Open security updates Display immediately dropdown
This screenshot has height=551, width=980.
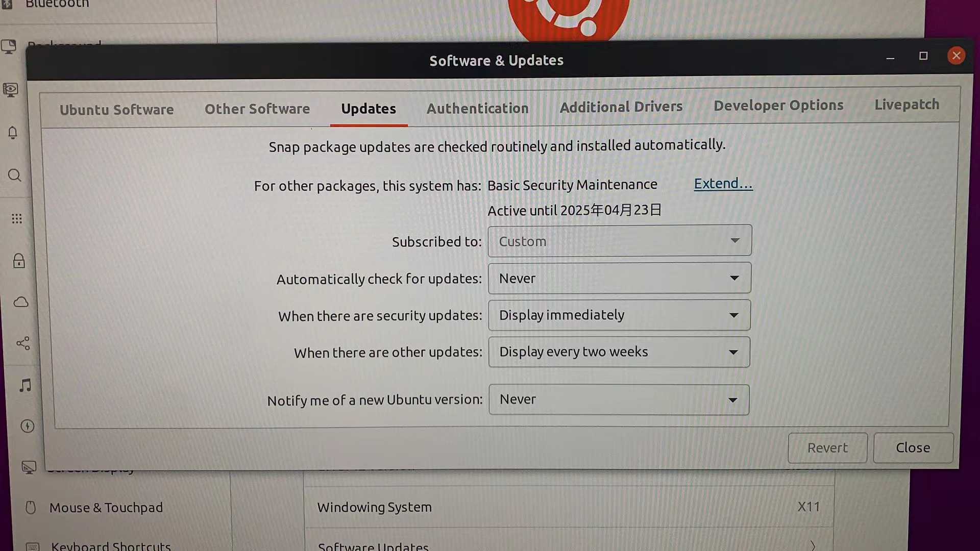click(x=619, y=315)
